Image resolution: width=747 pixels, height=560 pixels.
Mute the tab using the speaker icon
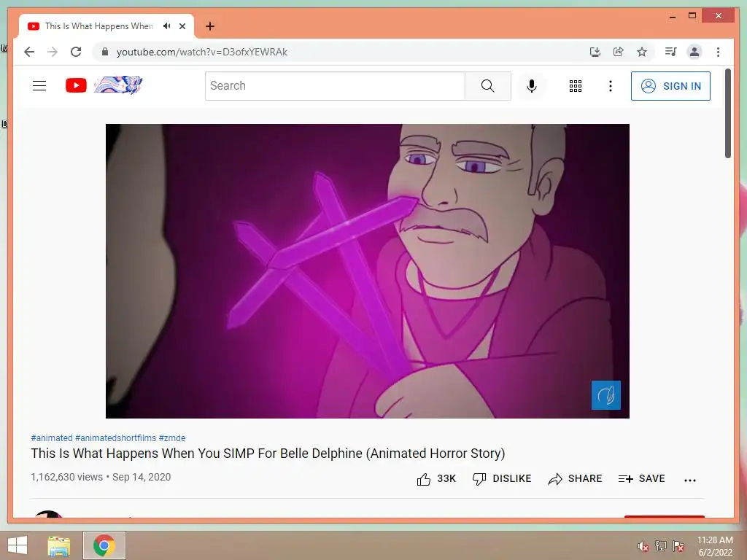point(166,26)
